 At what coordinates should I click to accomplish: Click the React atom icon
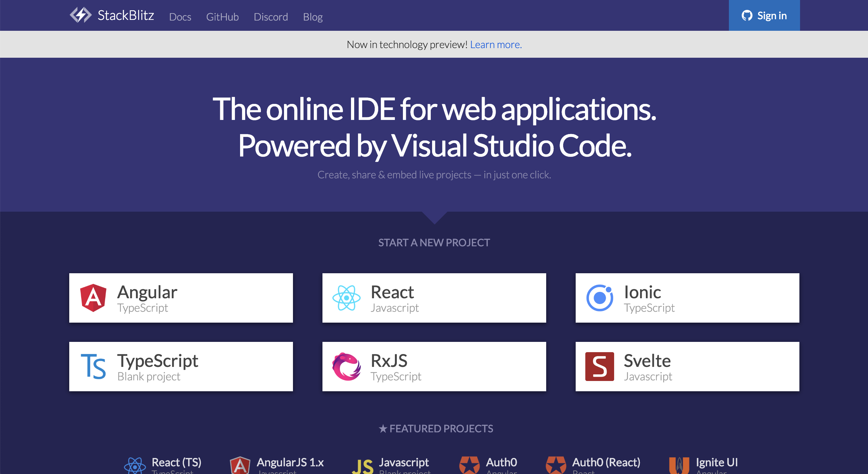pos(346,298)
